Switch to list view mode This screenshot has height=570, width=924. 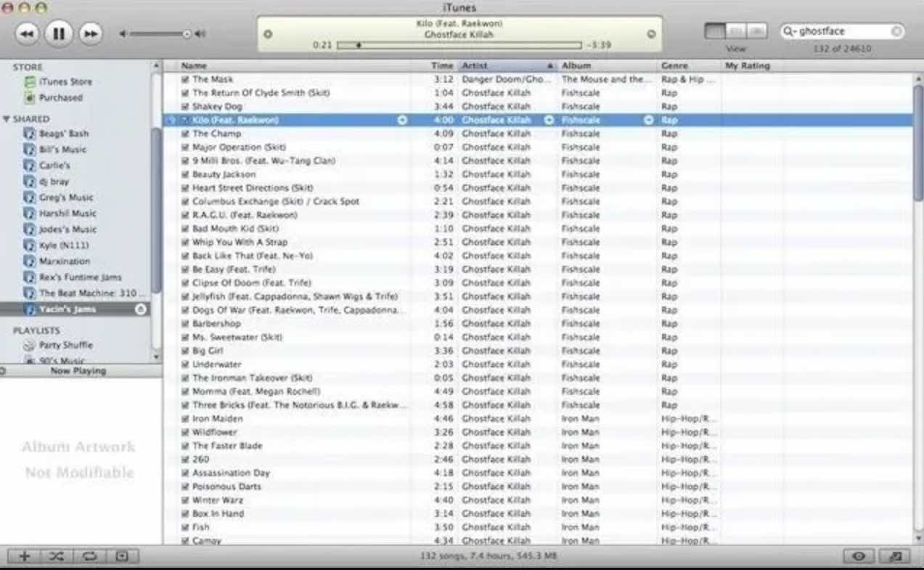click(x=715, y=32)
